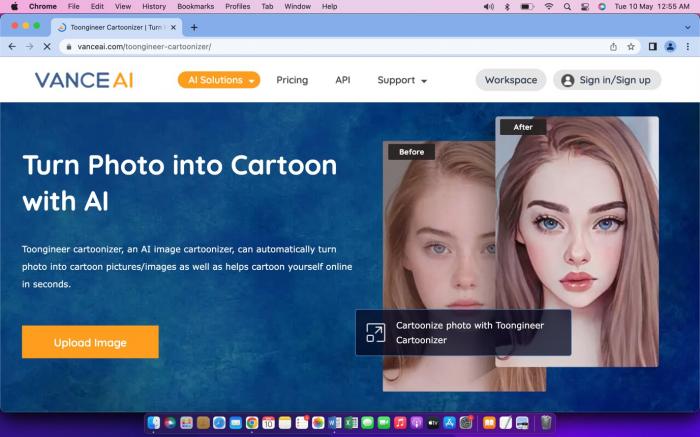
Task: Open the Trash in the dock
Action: (546, 423)
